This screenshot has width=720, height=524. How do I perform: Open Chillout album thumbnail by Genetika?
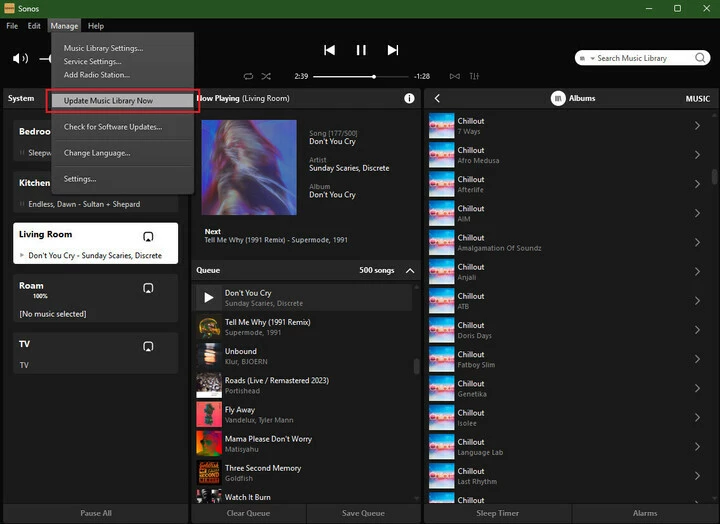click(441, 388)
